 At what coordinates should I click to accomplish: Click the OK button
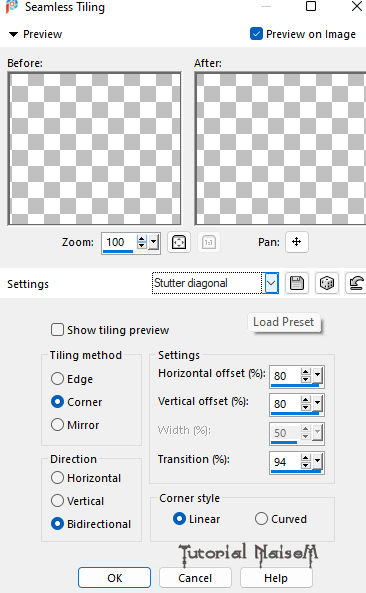tap(115, 577)
